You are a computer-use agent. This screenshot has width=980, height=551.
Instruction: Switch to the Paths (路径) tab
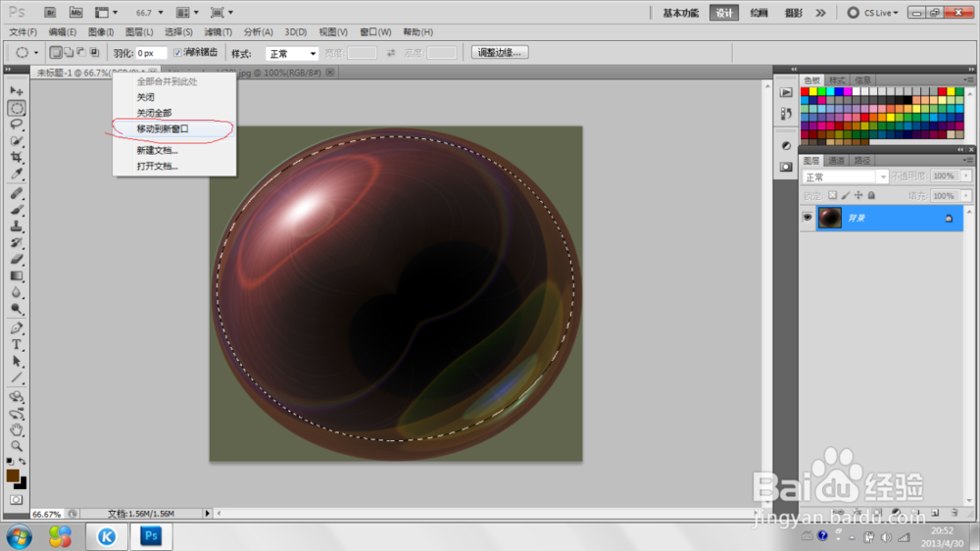point(861,161)
